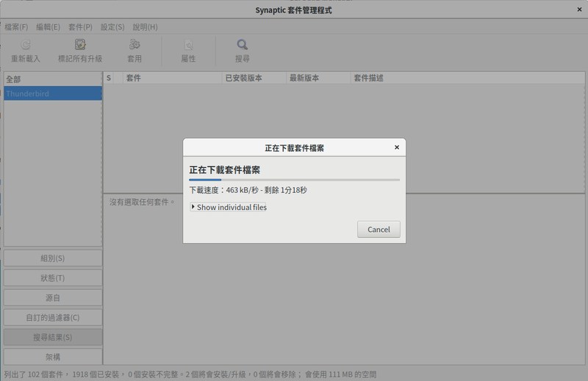This screenshot has width=588, height=381.
Task: Click the 重新載入 reload toolbar icon
Action: pyautogui.click(x=26, y=45)
